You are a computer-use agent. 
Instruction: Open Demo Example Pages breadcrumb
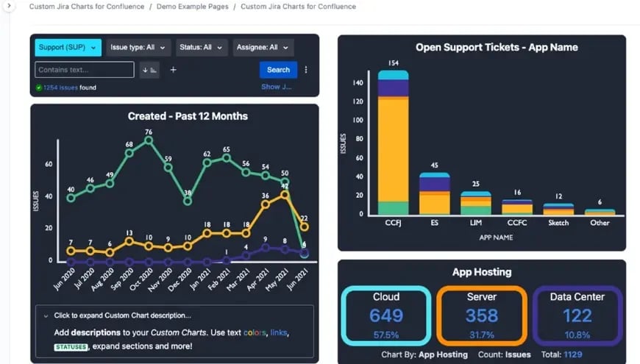[192, 7]
